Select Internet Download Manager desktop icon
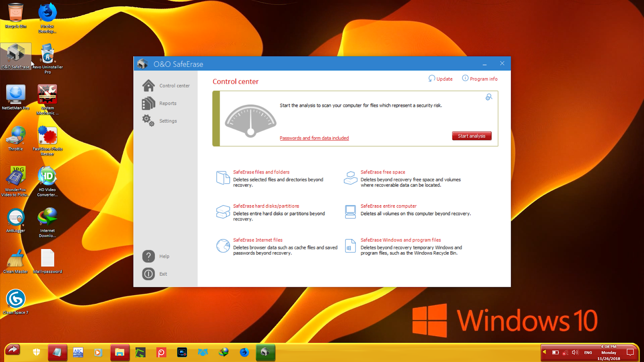Image resolution: width=644 pixels, height=362 pixels. pos(47,222)
